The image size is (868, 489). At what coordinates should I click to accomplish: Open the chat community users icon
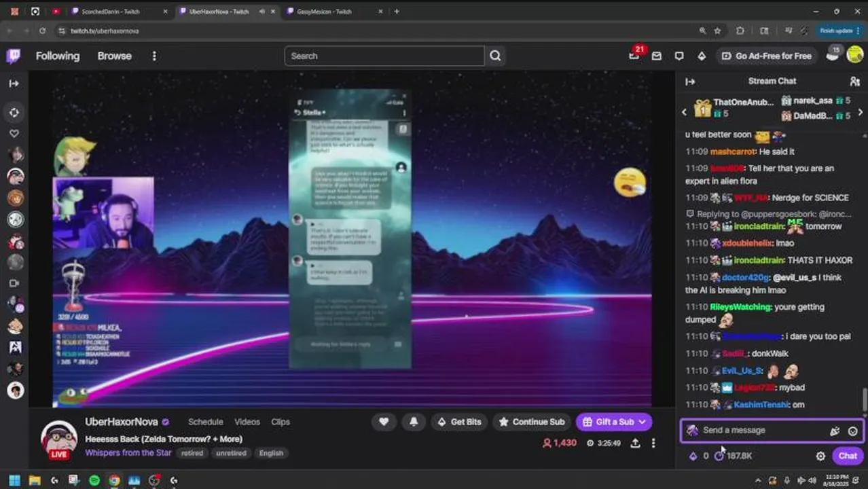(854, 81)
